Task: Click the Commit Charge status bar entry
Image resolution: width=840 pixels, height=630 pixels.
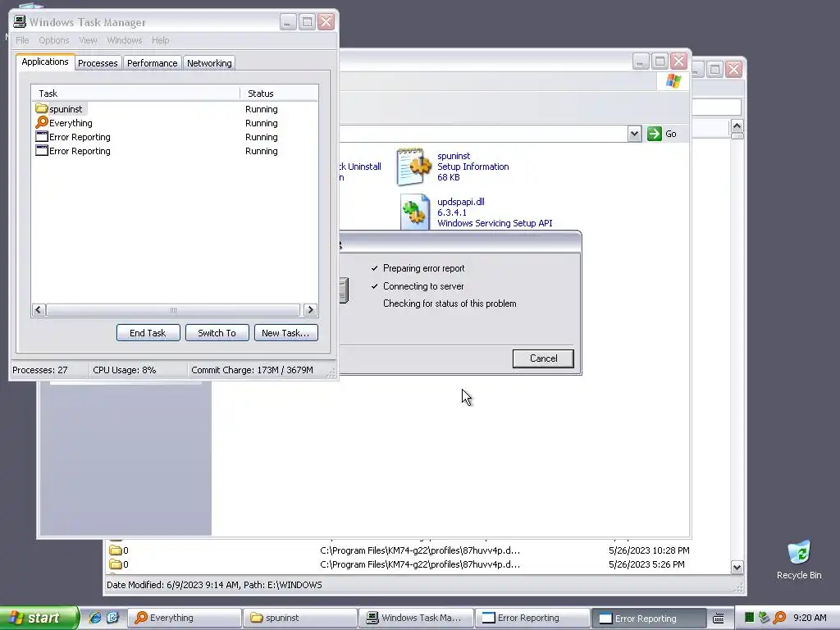Action: 252,370
